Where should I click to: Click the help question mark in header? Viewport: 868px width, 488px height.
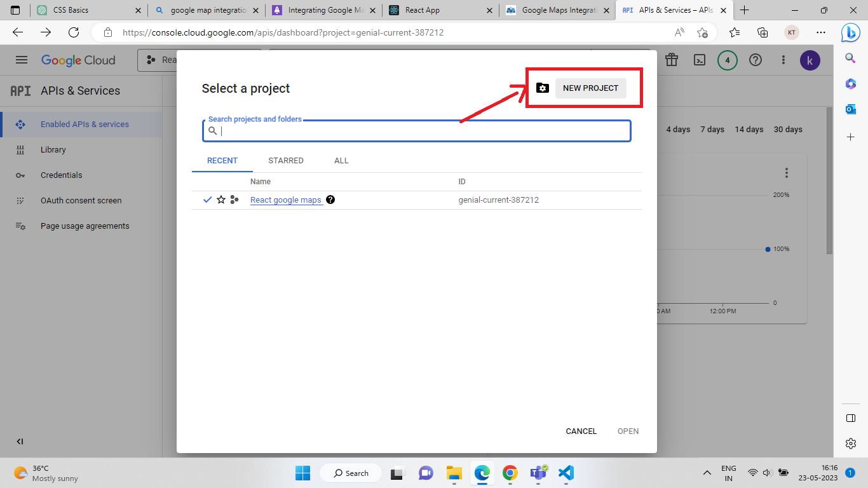pyautogui.click(x=756, y=60)
